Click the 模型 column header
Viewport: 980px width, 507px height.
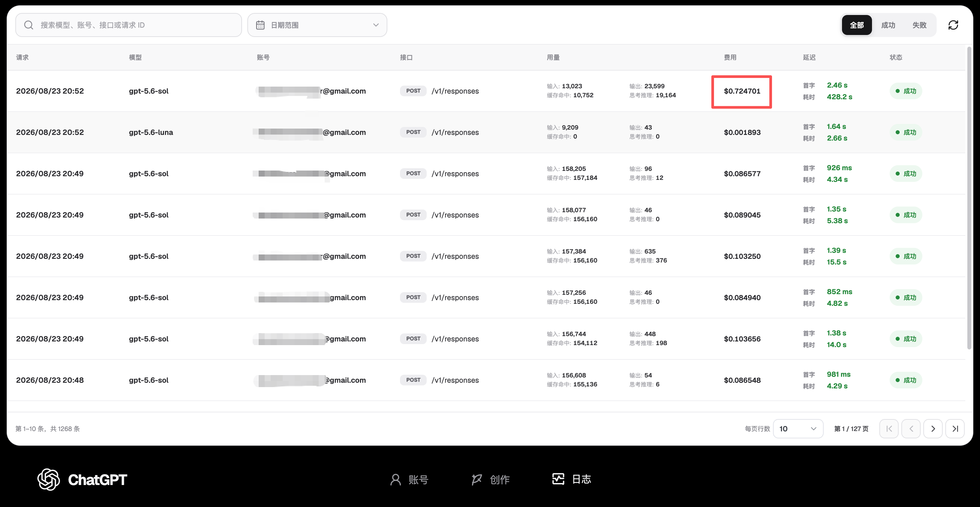pyautogui.click(x=135, y=57)
